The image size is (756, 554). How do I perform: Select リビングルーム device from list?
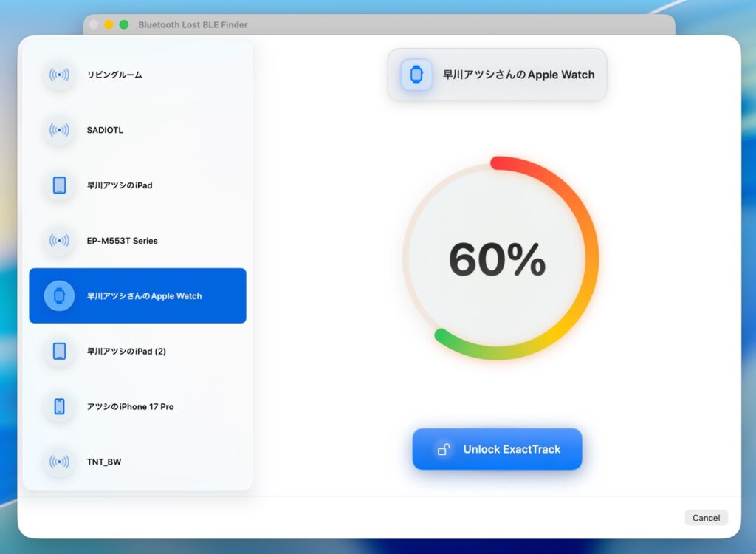[114, 75]
